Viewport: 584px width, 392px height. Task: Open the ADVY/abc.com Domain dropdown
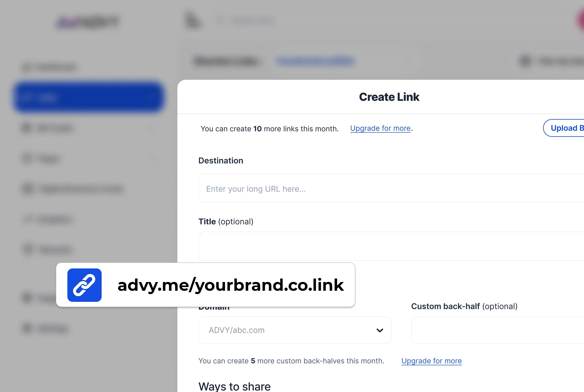(295, 330)
